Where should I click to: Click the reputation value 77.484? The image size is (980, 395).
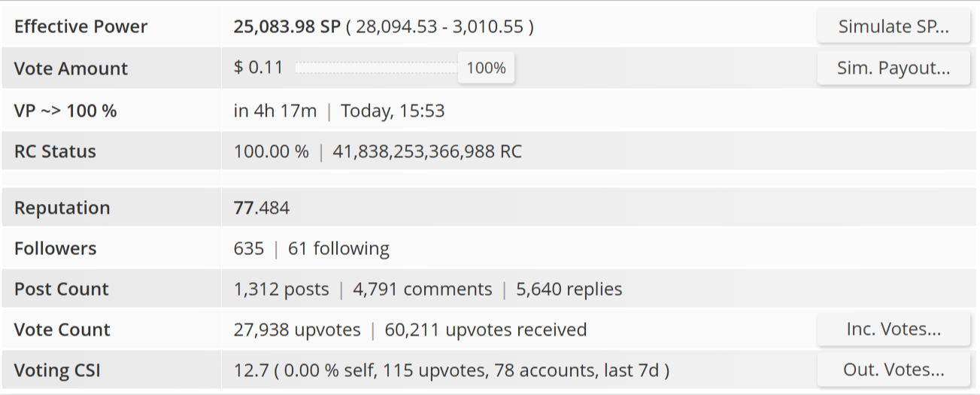(x=262, y=208)
